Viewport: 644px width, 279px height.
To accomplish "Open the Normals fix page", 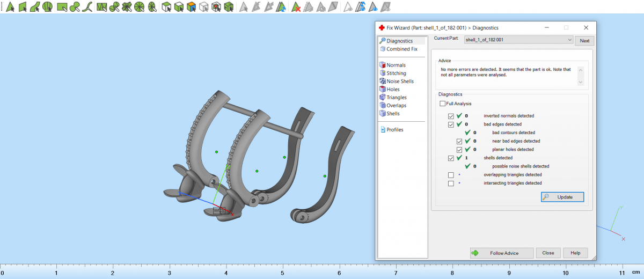I will pos(396,65).
